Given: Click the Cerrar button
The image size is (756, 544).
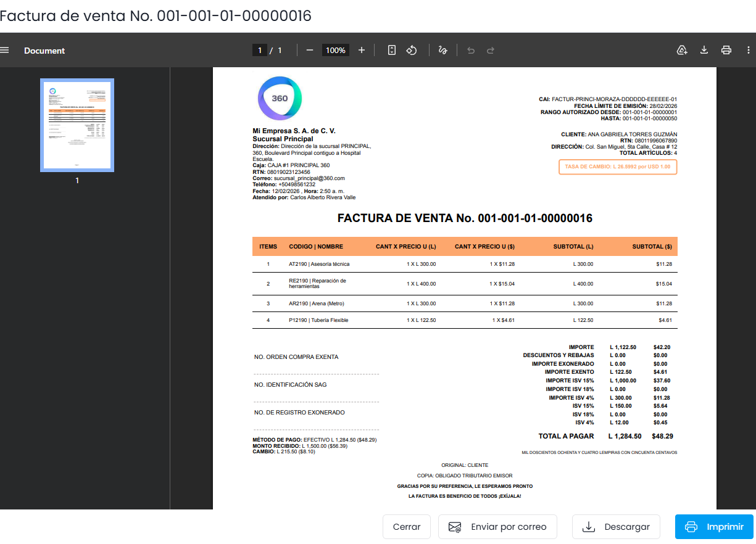Looking at the screenshot, I should [407, 527].
